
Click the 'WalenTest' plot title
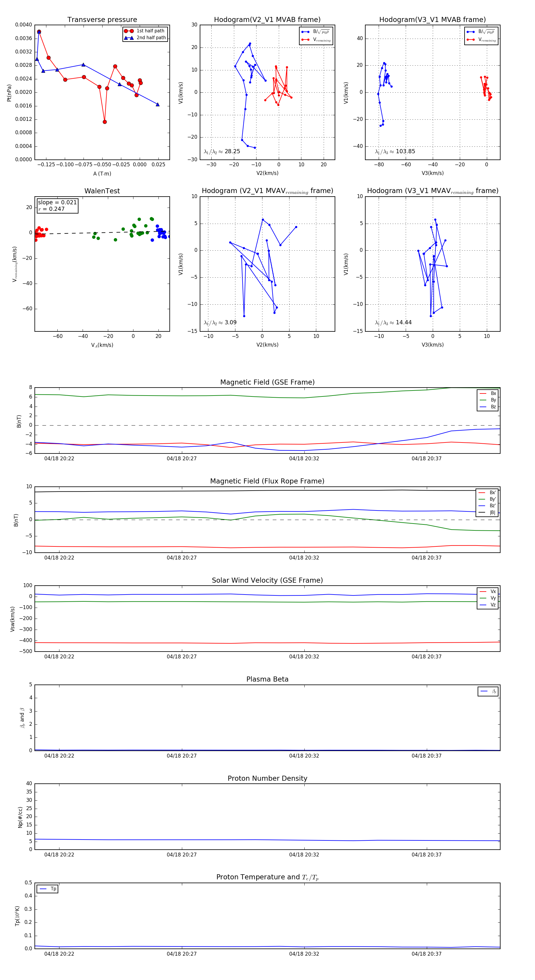tap(102, 191)
